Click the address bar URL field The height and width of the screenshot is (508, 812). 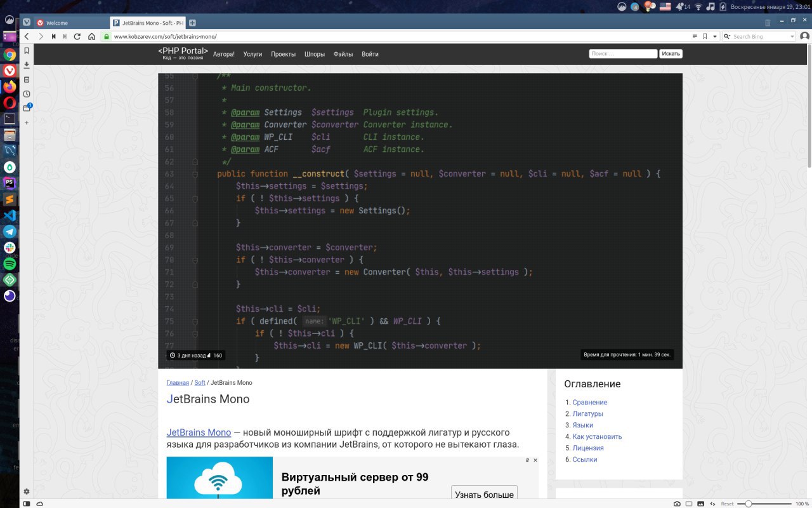tap(400, 37)
